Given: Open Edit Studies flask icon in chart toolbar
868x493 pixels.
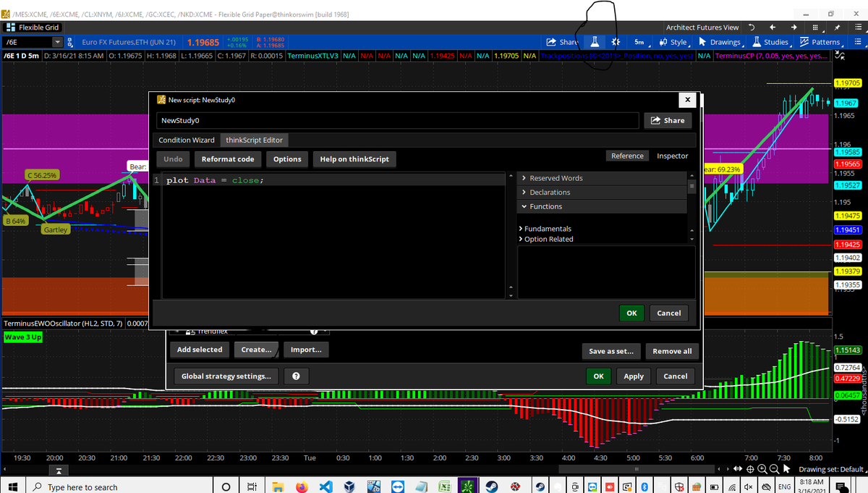Looking at the screenshot, I should click(x=595, y=42).
